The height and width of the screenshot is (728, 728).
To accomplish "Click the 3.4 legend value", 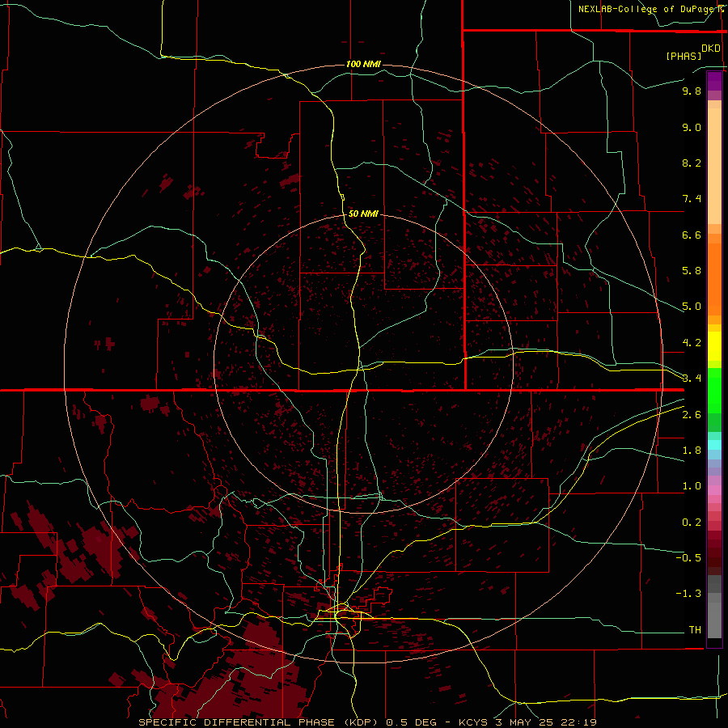I will tap(692, 379).
